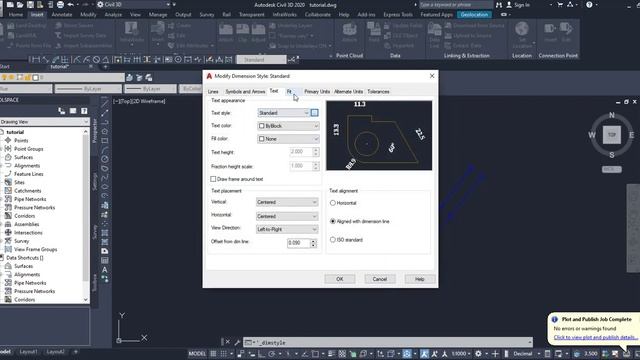
Task: Click the dimension style preview image
Action: tap(379, 135)
